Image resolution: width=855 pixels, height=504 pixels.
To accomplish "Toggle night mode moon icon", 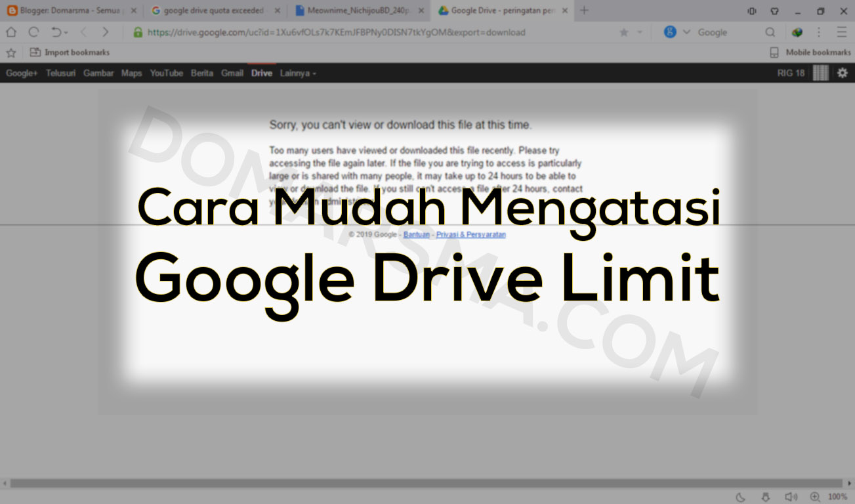I will tap(741, 497).
